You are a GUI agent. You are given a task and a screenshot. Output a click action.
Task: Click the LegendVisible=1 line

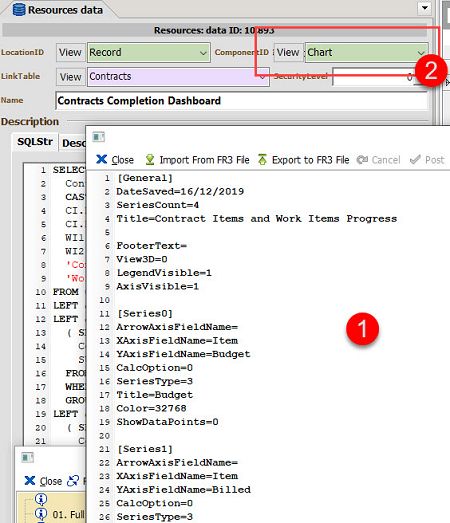tap(164, 273)
